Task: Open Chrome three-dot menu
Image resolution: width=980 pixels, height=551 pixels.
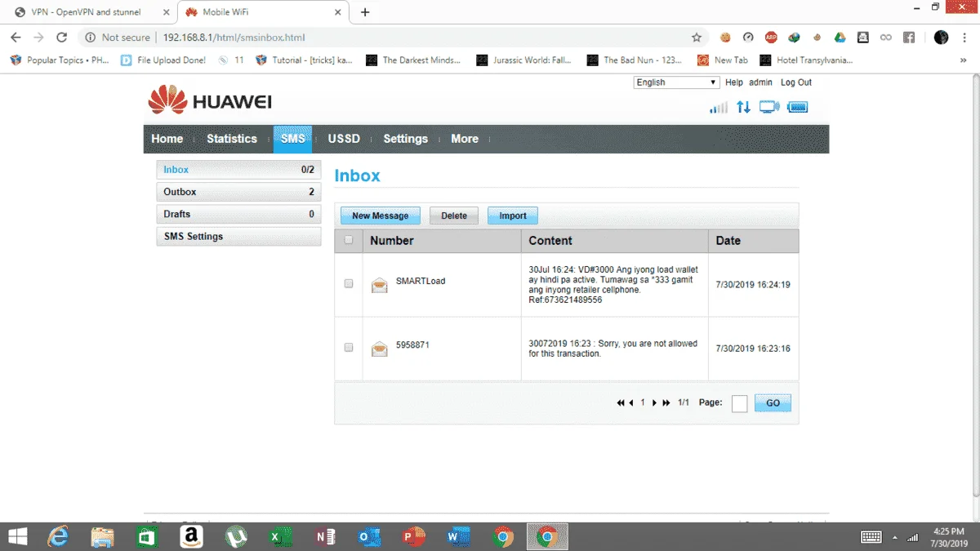Action: point(966,37)
